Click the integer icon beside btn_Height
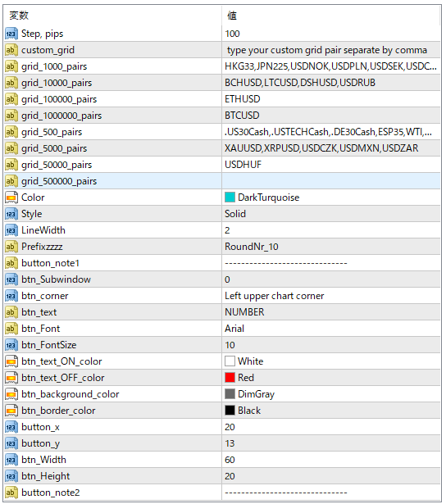Screen dimensions: 446x504 tap(11, 476)
